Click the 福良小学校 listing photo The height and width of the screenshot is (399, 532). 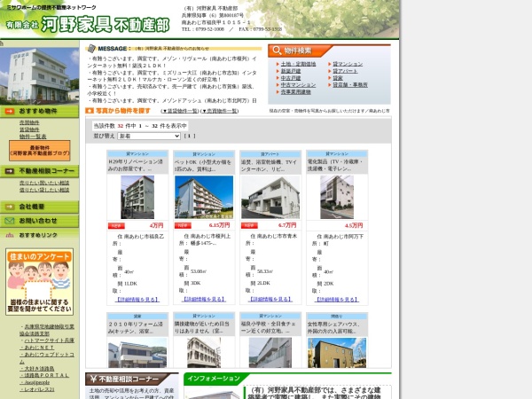pos(270,353)
